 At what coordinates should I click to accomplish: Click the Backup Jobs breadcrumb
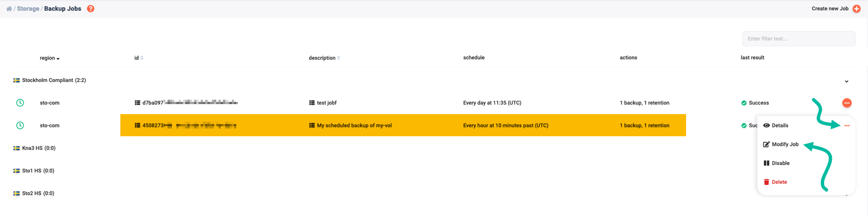click(63, 9)
